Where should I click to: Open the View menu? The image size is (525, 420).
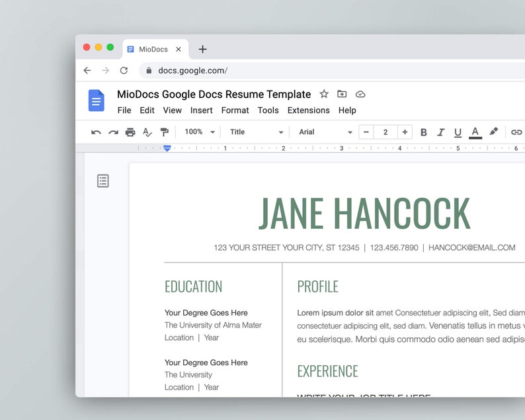tap(173, 110)
